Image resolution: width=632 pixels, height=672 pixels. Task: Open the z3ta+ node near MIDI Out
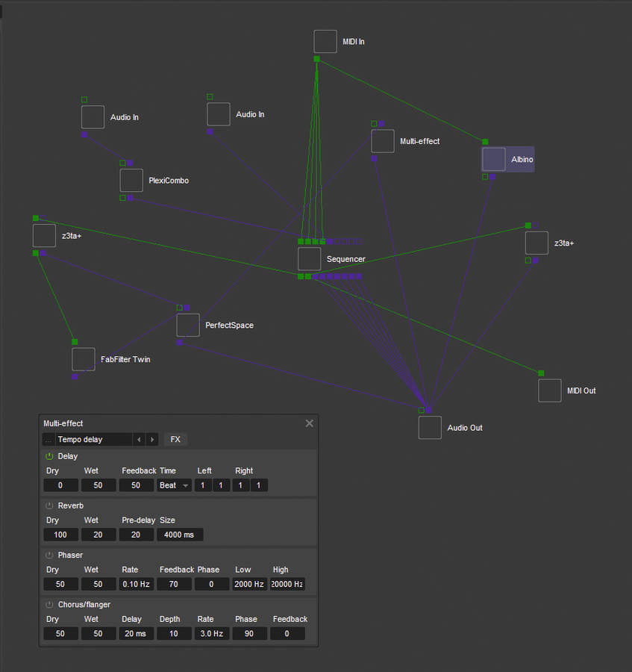click(x=537, y=243)
